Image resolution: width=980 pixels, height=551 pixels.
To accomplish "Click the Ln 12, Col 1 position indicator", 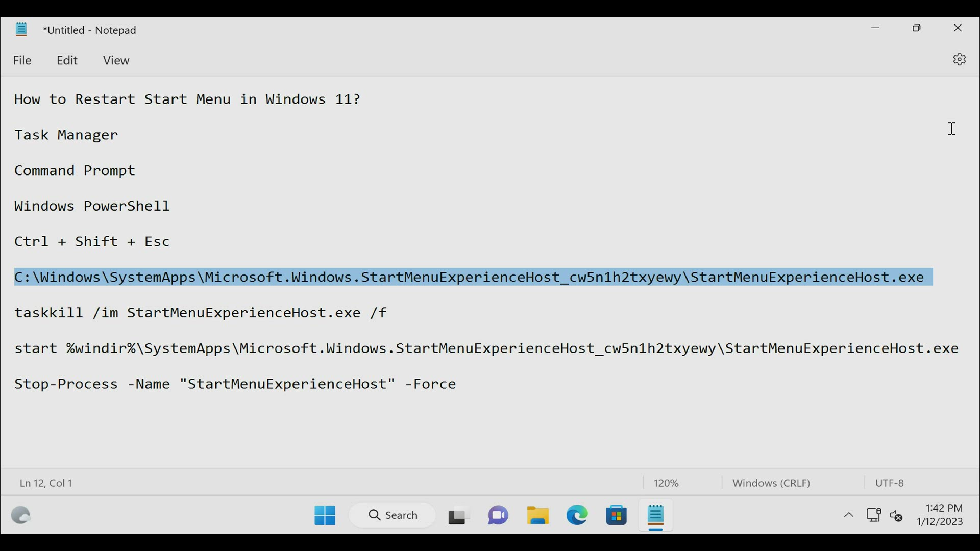I will [46, 483].
